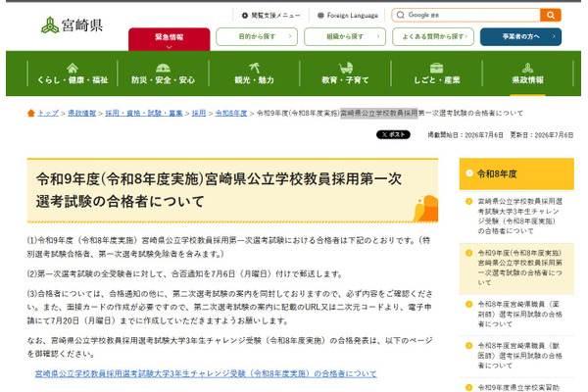
Task: Click the palm tree icon for 観光・魅力
Action: click(x=255, y=68)
